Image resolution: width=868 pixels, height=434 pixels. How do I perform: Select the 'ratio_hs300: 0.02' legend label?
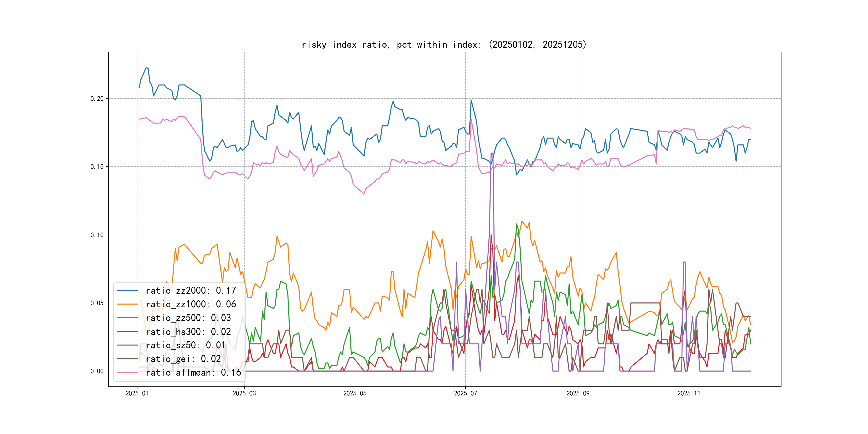[x=188, y=332]
